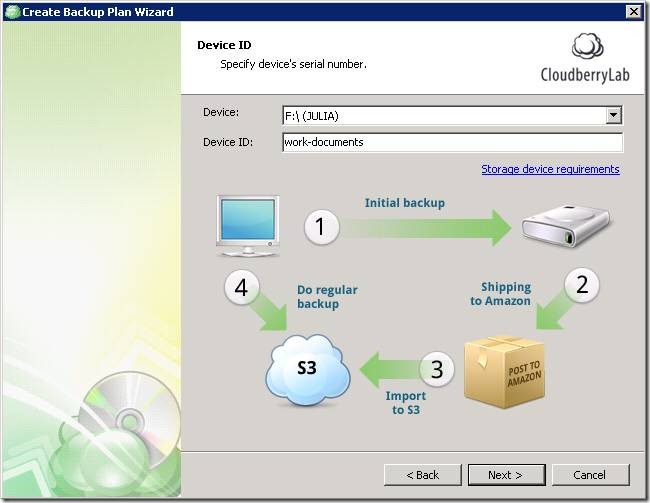The height and width of the screenshot is (503, 650).
Task: Click the external hard drive icon
Action: pos(566,226)
